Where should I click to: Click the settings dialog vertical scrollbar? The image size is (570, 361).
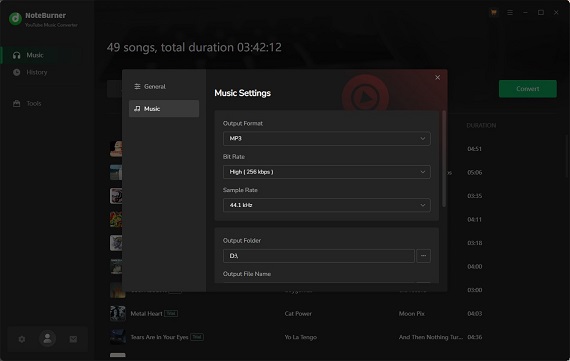pos(444,159)
